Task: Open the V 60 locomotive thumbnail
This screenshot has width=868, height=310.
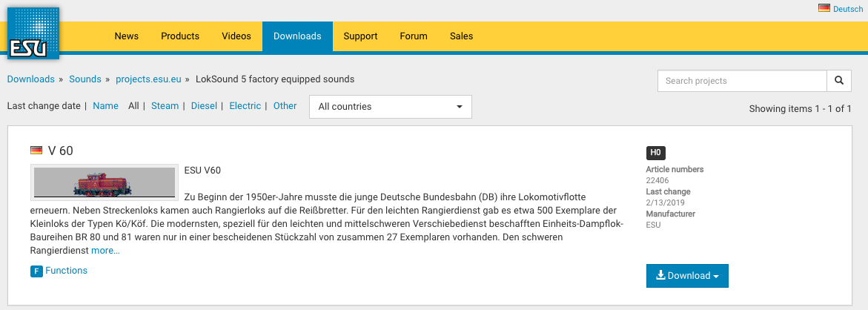Action: (105, 182)
